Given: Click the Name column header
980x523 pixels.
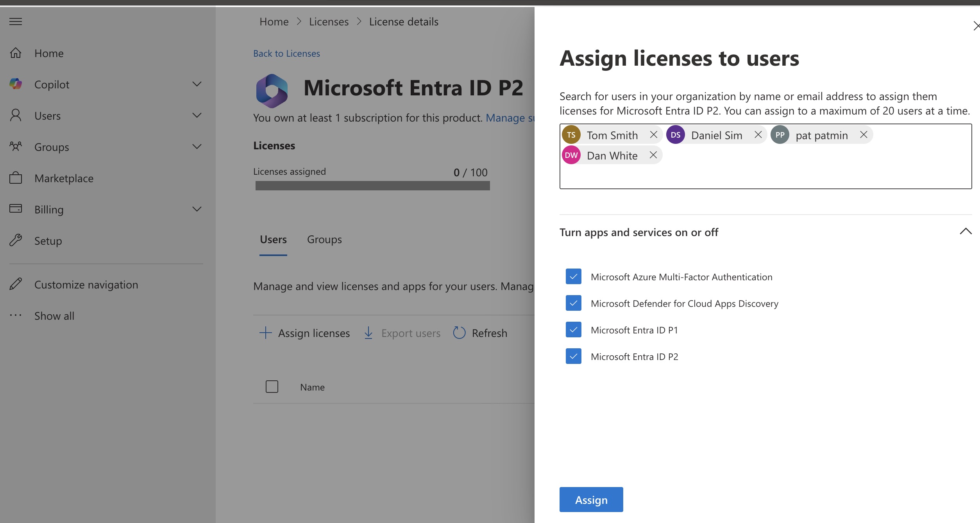Looking at the screenshot, I should click(312, 387).
